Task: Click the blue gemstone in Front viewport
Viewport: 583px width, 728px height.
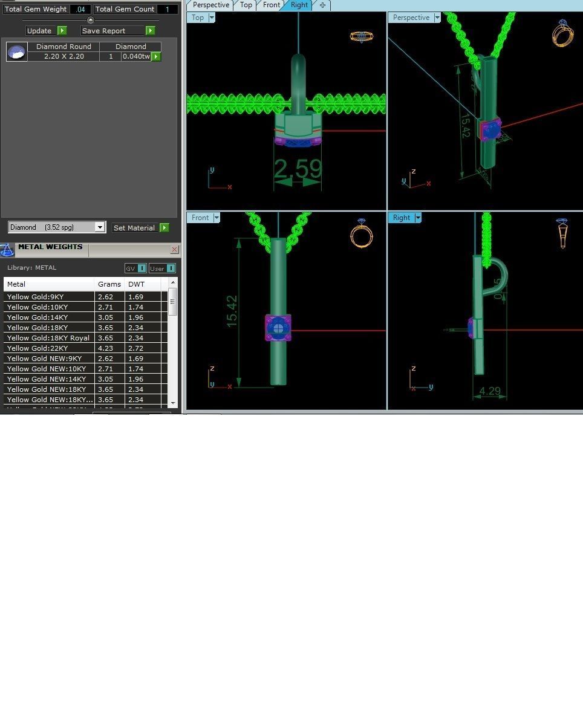Action: (x=278, y=328)
